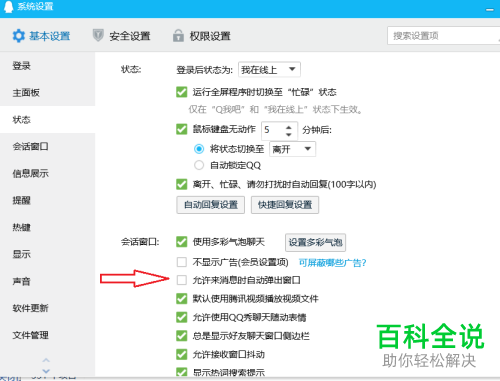Toggle 运行全屏程序时切换至忙碌状态 checkbox
The width and height of the screenshot is (500, 381).
point(182,92)
